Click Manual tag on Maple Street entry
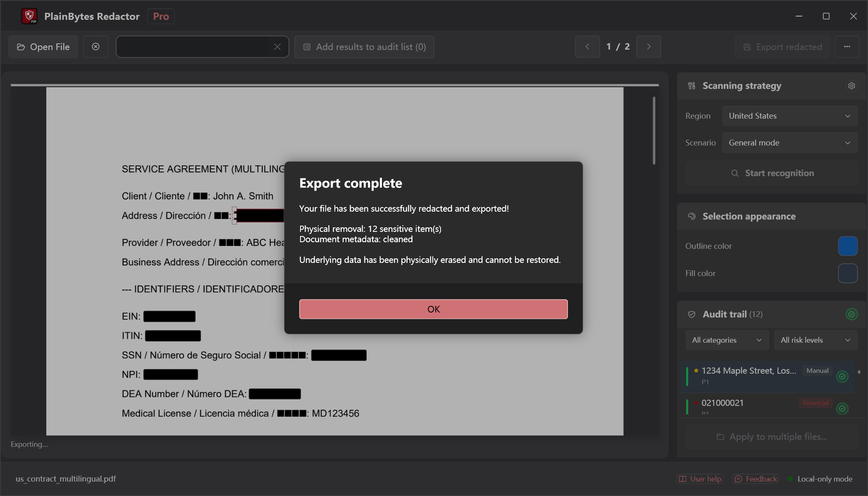The image size is (868, 496). pos(817,370)
